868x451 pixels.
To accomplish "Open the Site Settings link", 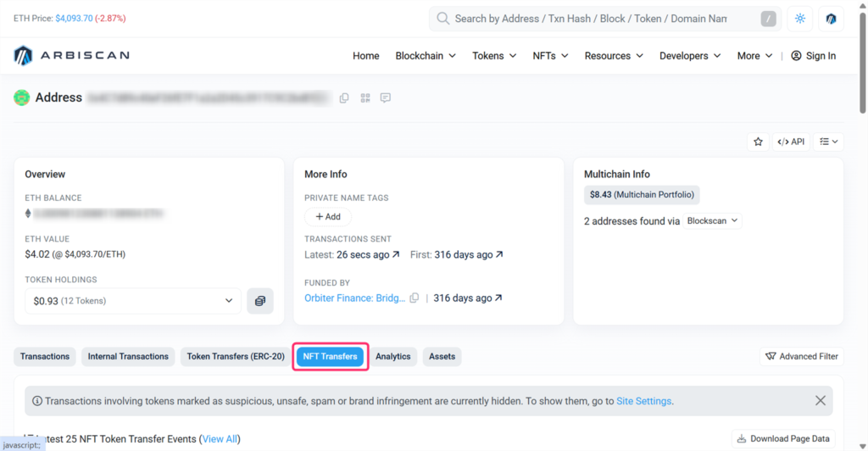I will pyautogui.click(x=643, y=401).
